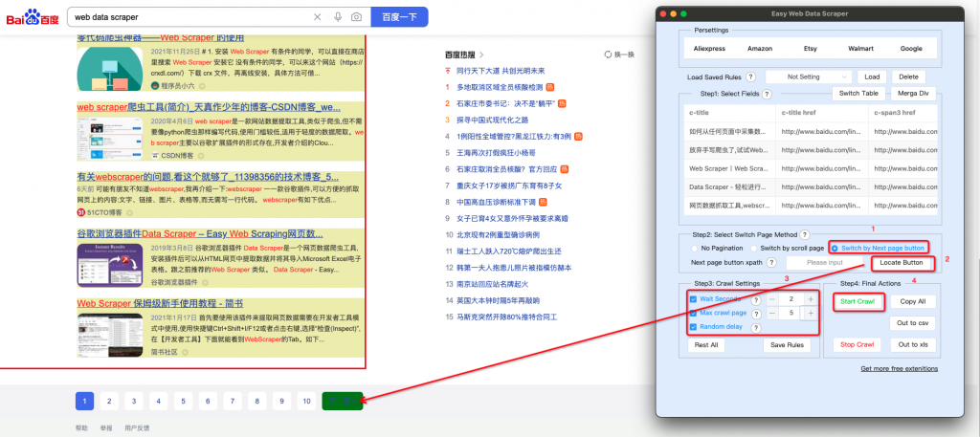Open image search via the camera icon

pyautogui.click(x=356, y=17)
